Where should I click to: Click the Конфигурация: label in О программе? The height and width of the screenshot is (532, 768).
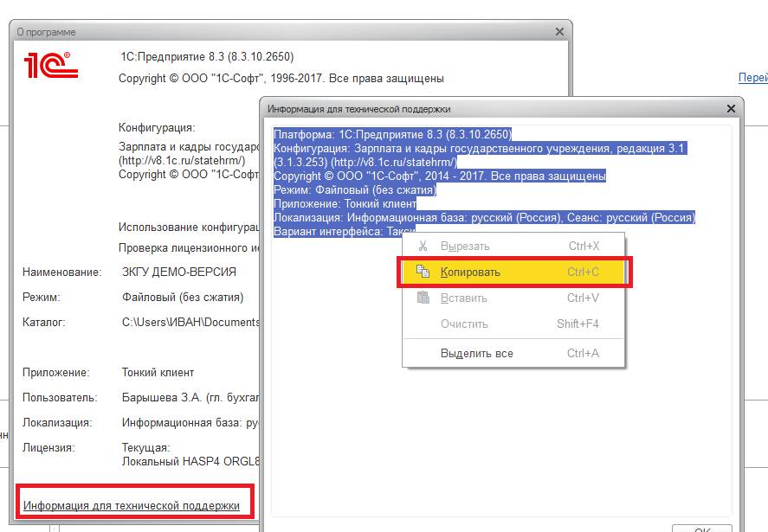click(x=157, y=128)
